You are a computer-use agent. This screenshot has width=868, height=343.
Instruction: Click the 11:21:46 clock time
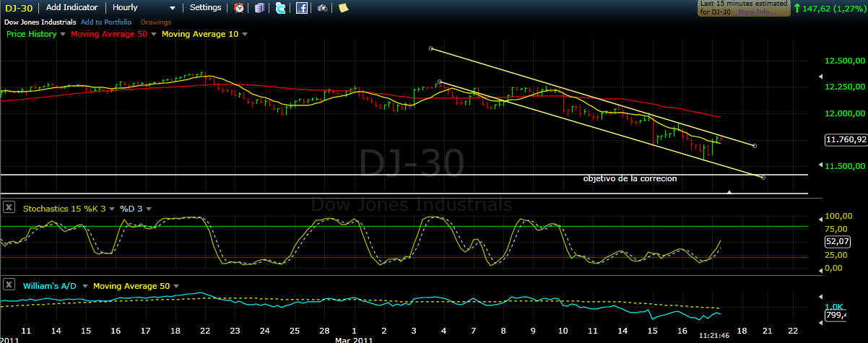tap(713, 337)
